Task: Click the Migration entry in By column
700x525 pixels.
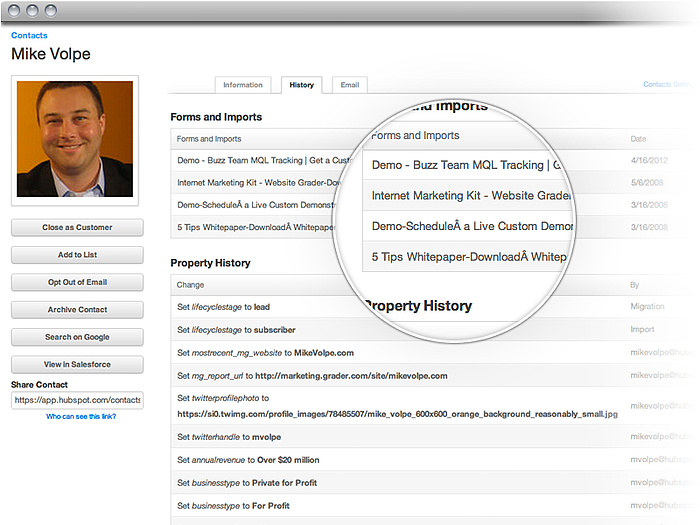Action: [647, 306]
